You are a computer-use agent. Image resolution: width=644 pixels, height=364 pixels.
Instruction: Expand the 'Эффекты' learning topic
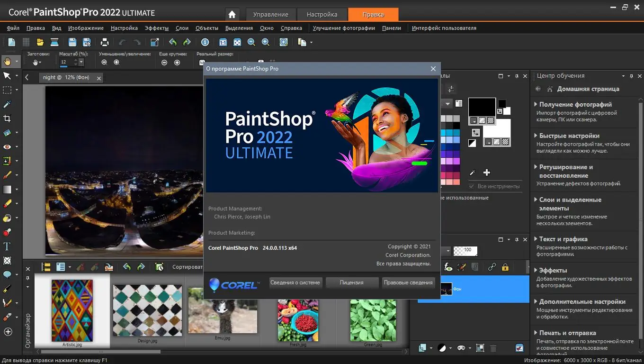(x=553, y=270)
